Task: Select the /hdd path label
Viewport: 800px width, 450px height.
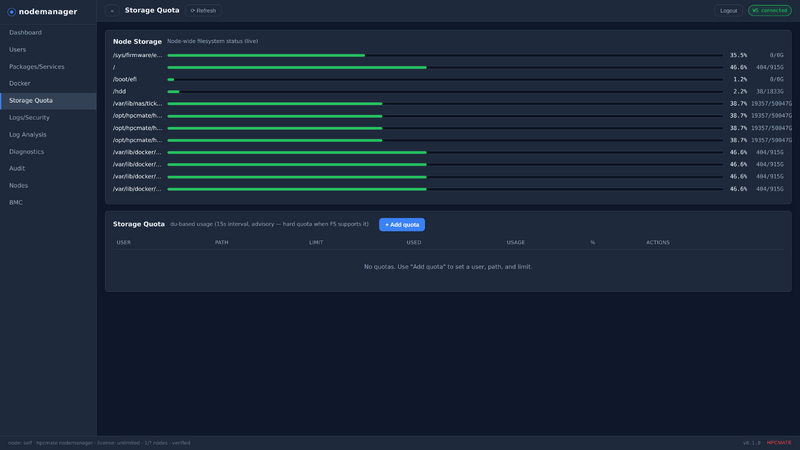Action: pos(119,92)
